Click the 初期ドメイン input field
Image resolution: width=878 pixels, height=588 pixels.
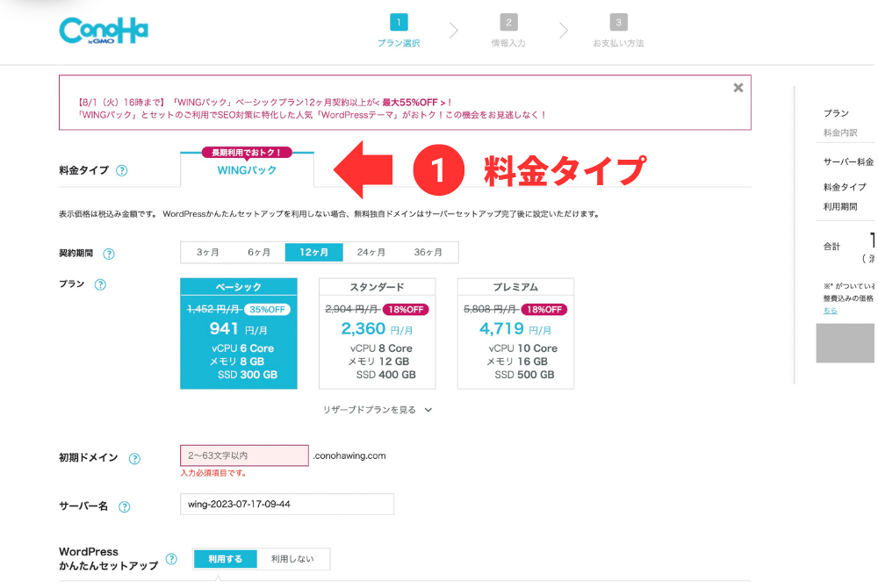pos(244,456)
